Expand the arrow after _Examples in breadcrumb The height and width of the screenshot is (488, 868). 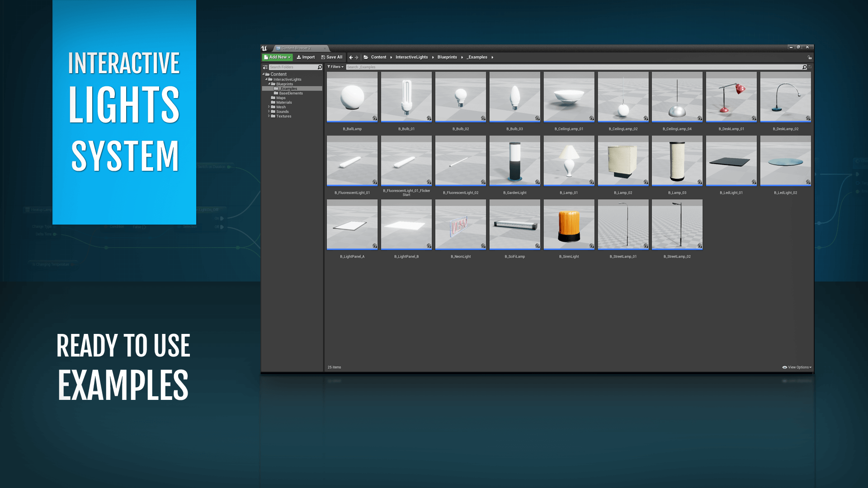tap(492, 57)
